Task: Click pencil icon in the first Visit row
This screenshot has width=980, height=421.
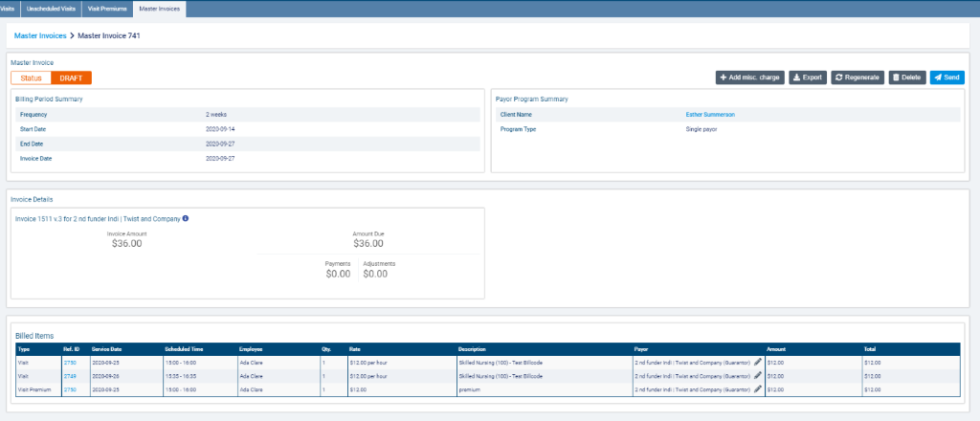Action: click(757, 363)
